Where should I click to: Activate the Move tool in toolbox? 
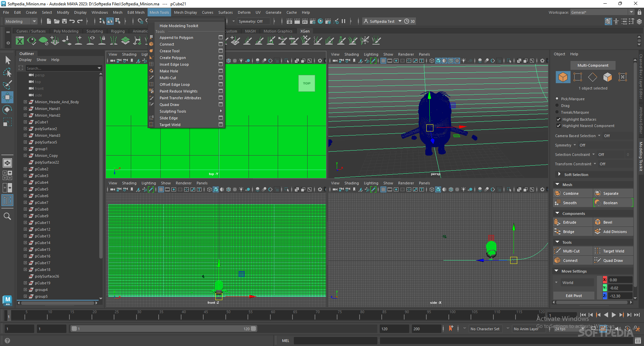point(7,97)
